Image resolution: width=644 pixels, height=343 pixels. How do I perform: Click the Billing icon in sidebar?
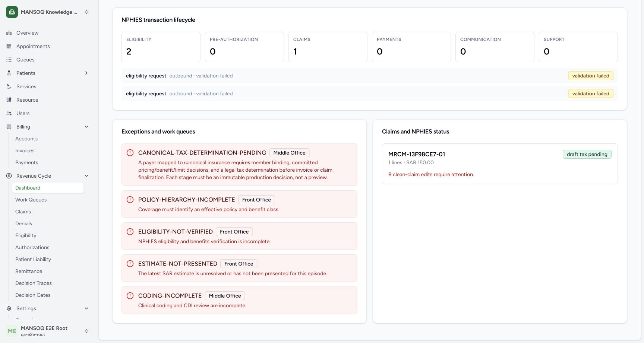pos(9,127)
